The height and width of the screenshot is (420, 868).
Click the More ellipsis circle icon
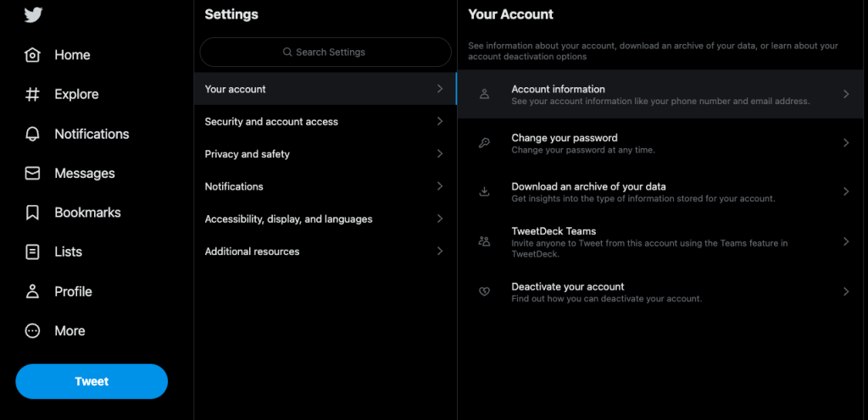tap(33, 331)
